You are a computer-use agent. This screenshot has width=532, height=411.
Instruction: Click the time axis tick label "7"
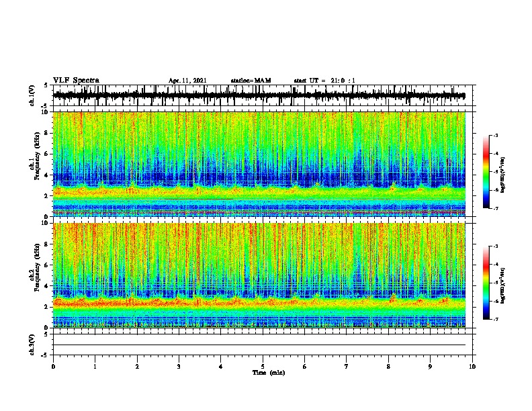coord(347,367)
